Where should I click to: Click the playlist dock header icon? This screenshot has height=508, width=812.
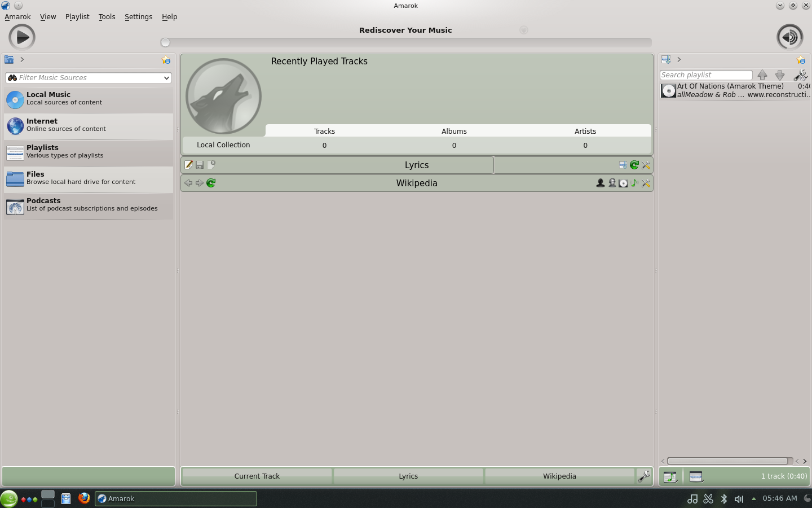point(666,59)
